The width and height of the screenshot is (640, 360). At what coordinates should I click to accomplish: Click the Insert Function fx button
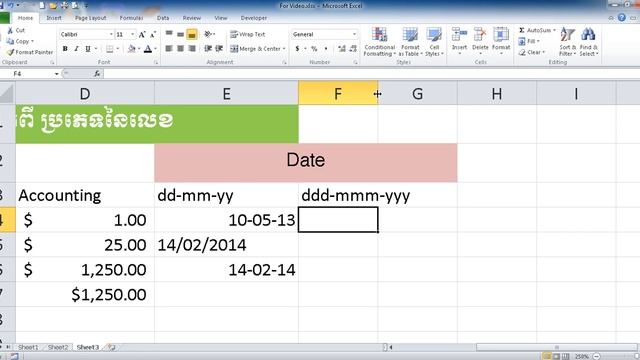coord(97,74)
